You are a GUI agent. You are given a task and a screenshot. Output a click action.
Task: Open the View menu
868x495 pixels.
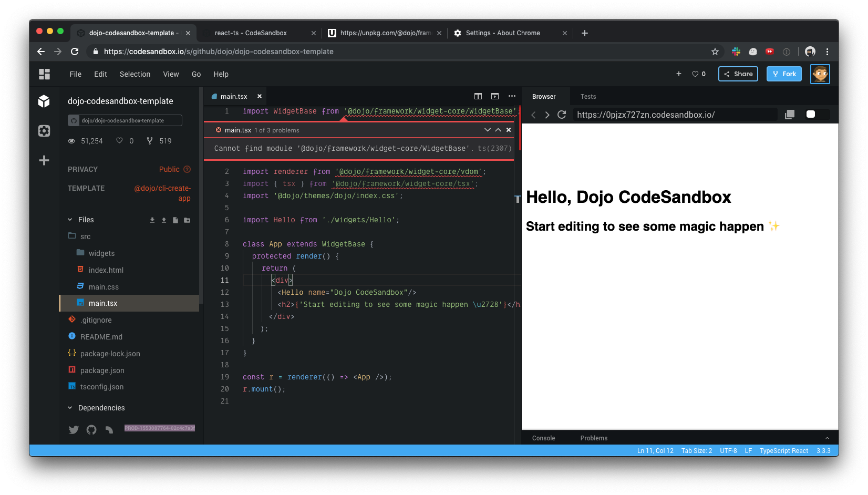pos(171,74)
